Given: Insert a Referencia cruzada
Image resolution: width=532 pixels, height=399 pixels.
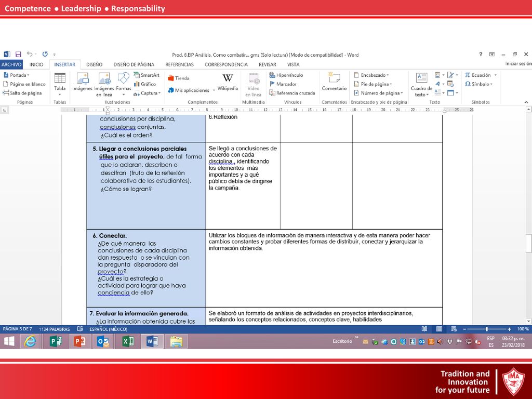Looking at the screenshot, I should click(x=292, y=92).
